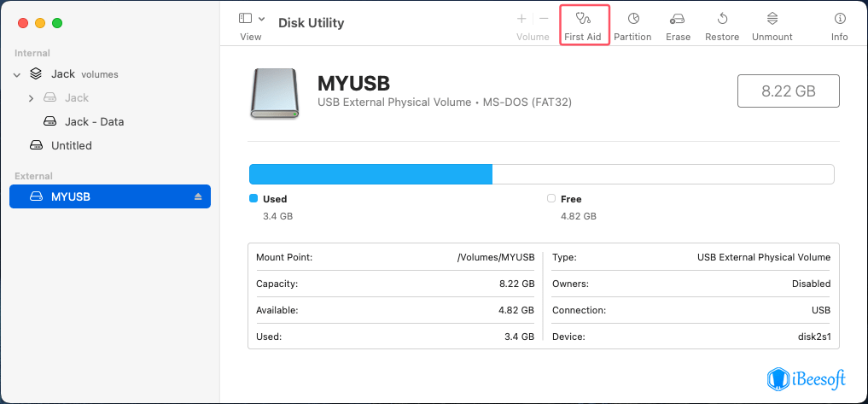Click the MYUSB title heading
868x404 pixels.
(x=353, y=84)
